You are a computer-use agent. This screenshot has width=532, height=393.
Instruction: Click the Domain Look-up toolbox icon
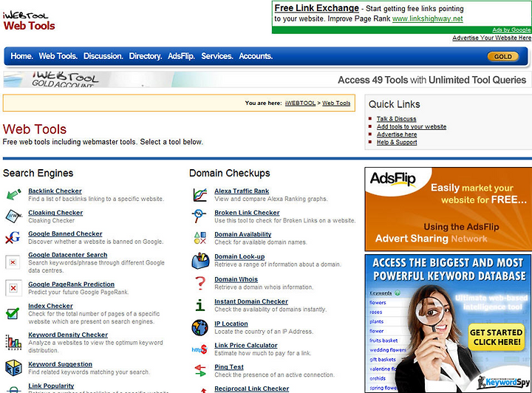(200, 261)
